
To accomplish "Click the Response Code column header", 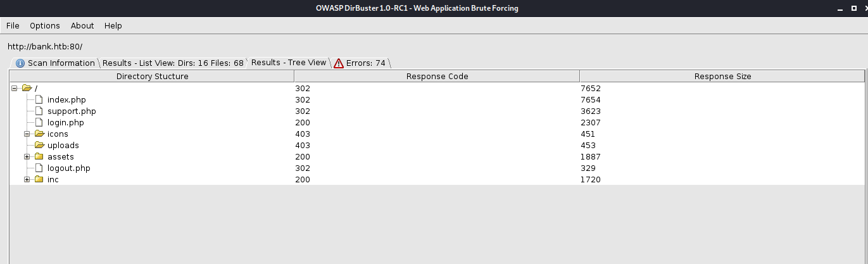I will tap(437, 77).
